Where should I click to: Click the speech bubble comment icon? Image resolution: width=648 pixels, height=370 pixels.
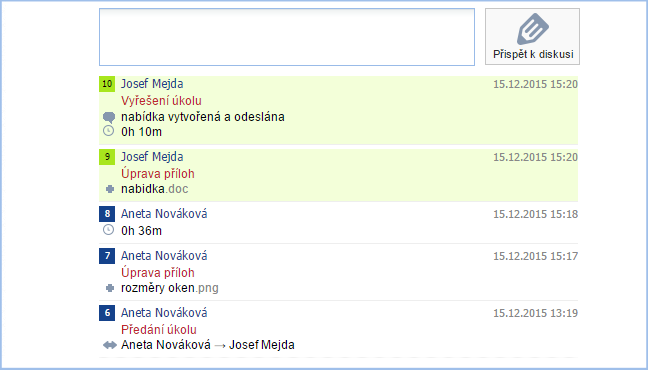click(x=109, y=117)
